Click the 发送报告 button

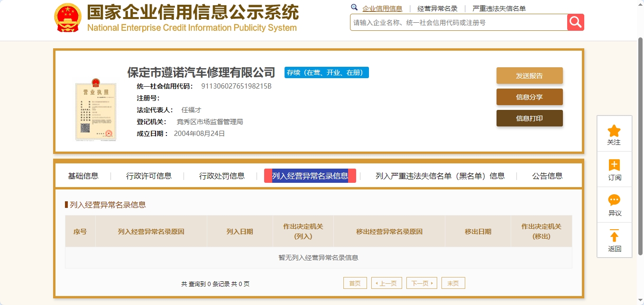point(529,76)
